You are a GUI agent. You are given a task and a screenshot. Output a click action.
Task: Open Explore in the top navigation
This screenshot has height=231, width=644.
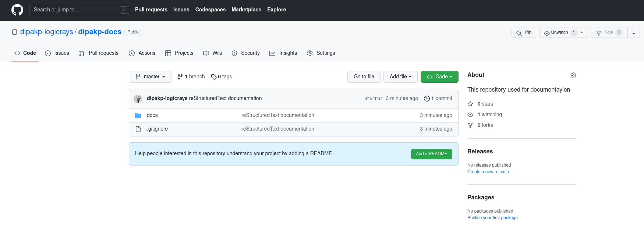277,10
